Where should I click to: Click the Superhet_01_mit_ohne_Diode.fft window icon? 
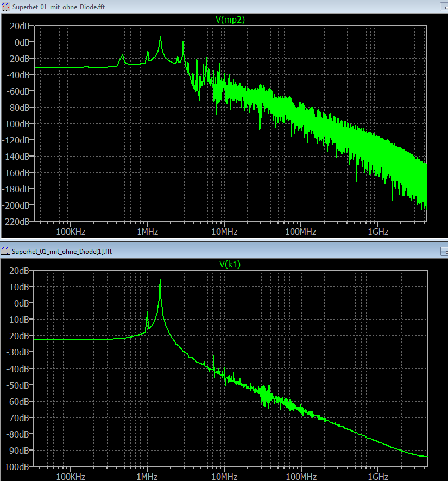pyautogui.click(x=6, y=7)
